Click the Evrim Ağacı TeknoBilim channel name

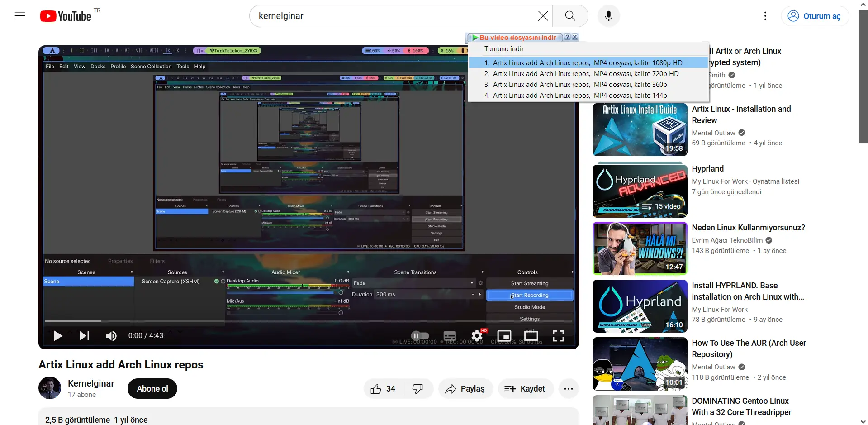[727, 240]
